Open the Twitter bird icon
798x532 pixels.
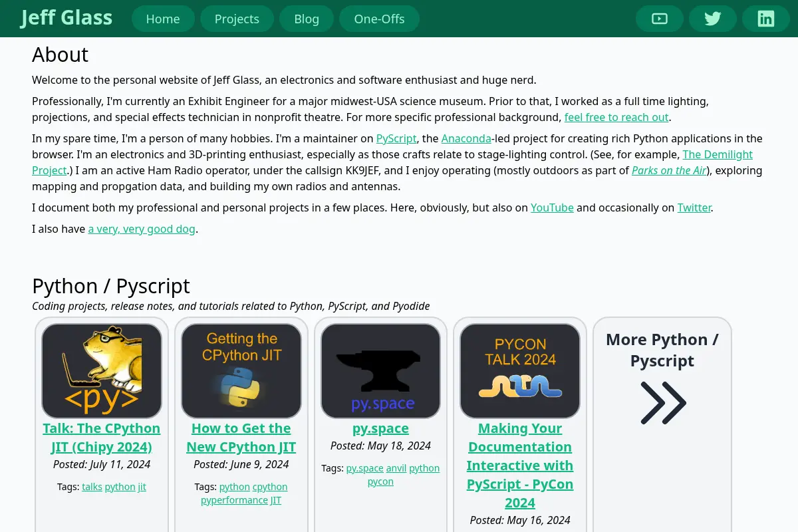713,19
